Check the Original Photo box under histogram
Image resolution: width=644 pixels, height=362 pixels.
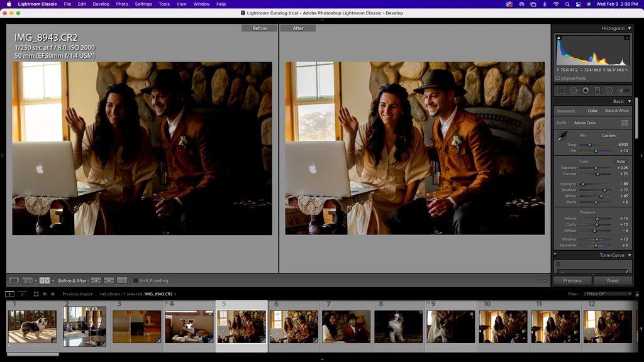click(558, 78)
